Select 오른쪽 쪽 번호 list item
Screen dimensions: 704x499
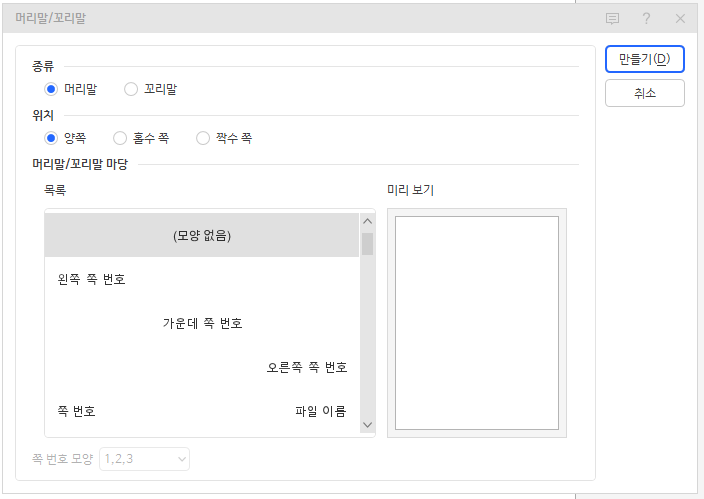pos(202,367)
